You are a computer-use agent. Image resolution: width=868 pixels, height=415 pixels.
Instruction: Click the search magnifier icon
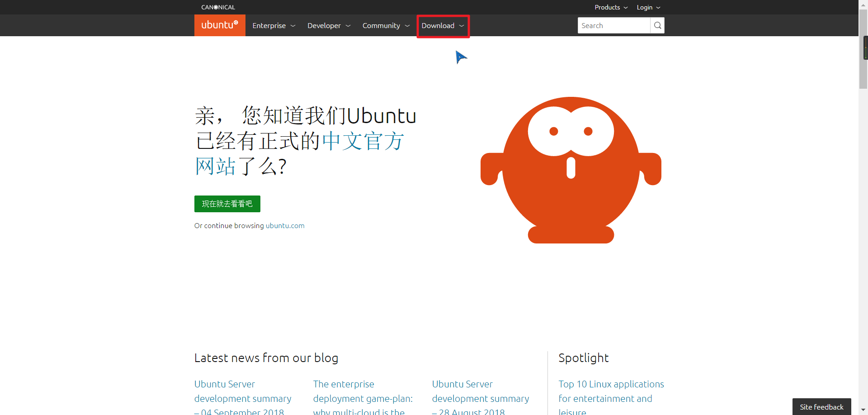point(657,25)
